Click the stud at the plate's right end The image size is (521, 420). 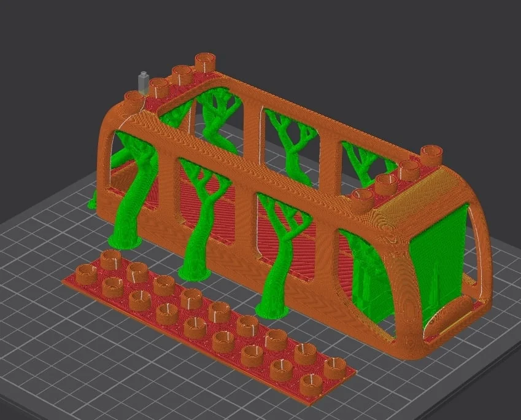334,368
